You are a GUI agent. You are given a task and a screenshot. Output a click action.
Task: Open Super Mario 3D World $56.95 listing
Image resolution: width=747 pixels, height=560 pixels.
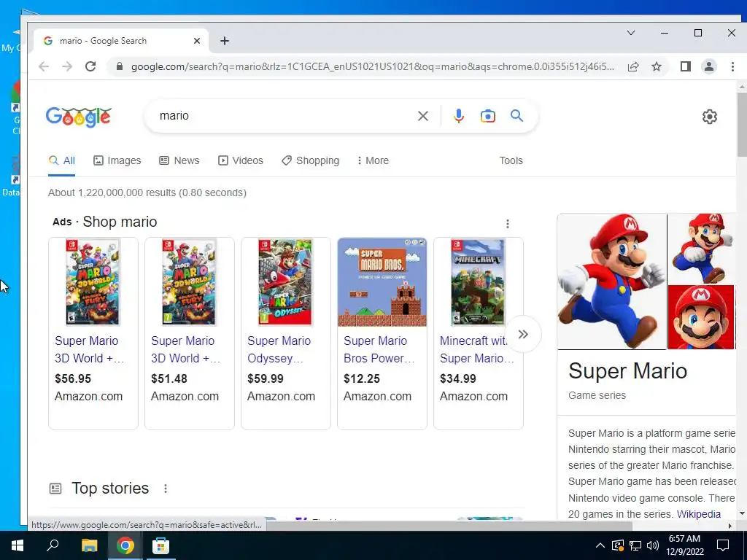[89, 349]
